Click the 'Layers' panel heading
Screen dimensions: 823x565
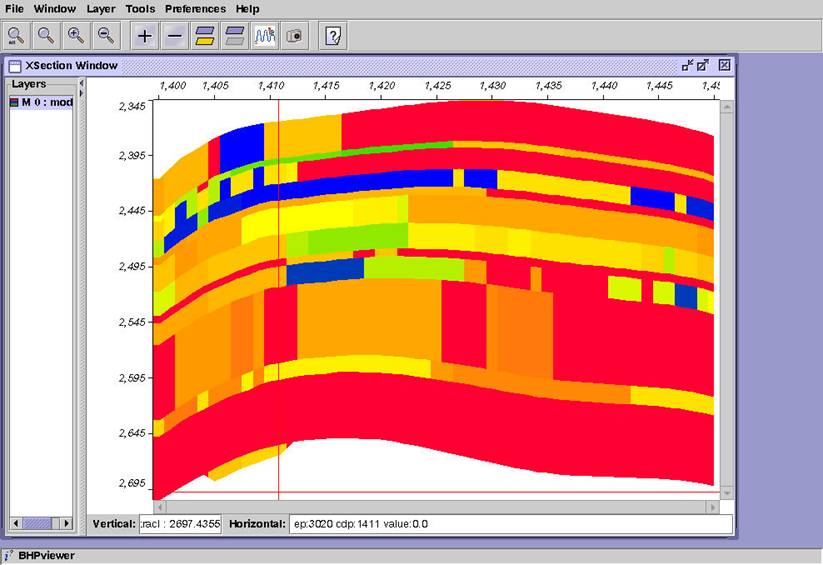(29, 84)
